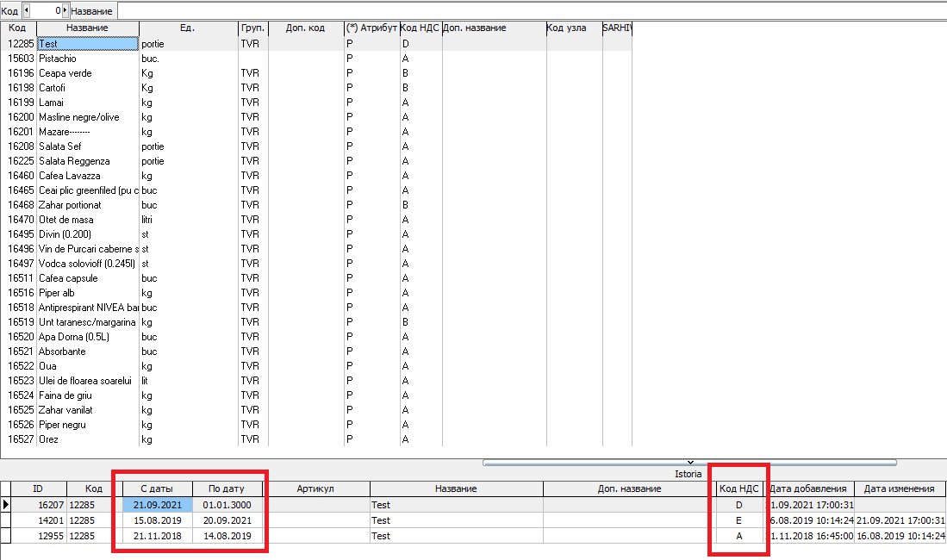Image resolution: width=947 pixels, height=560 pixels.
Task: Select the Lamai product row
Action: [316, 103]
